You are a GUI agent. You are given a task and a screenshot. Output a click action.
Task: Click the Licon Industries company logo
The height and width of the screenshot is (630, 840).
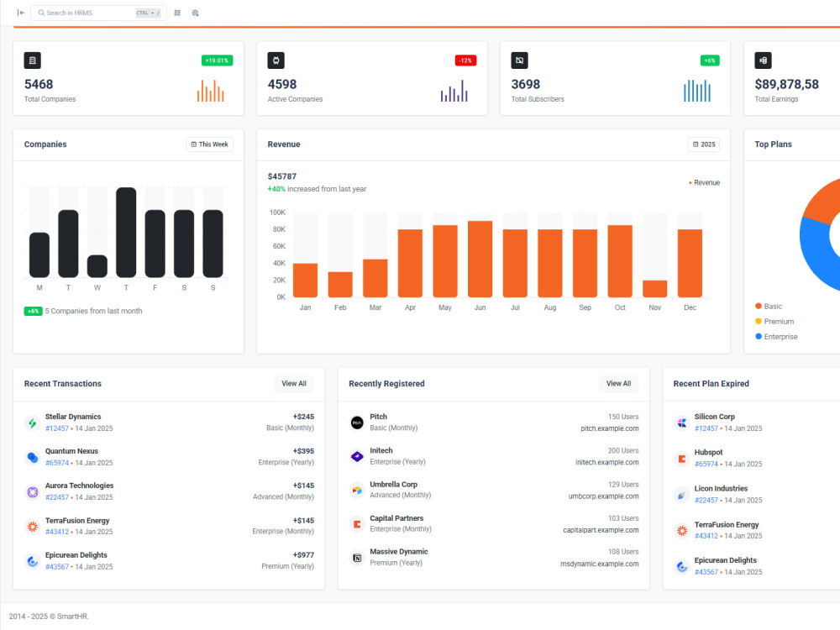point(681,495)
